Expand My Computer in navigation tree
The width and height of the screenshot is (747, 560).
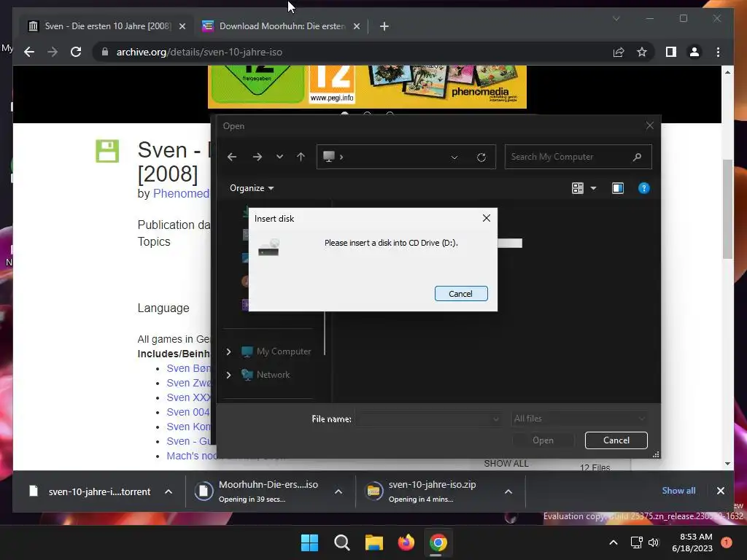[228, 351]
